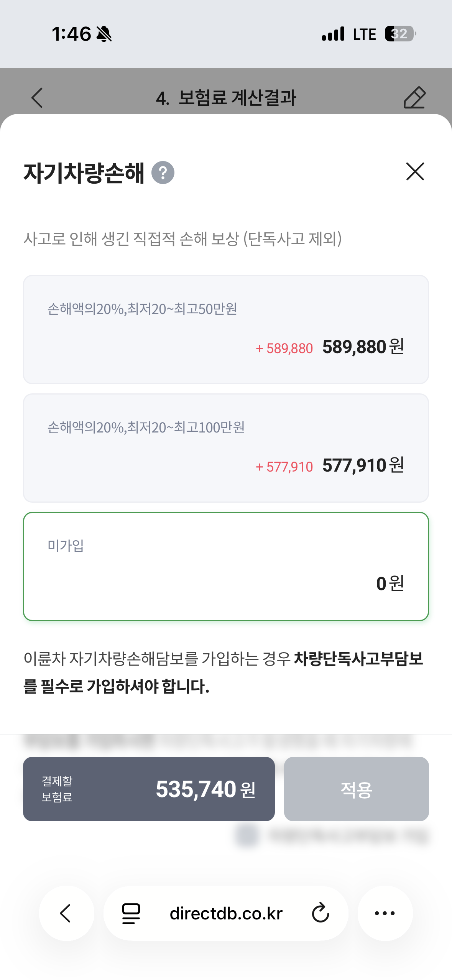Close the 자기차량손해 popup with X
452x980 pixels.
tap(415, 171)
